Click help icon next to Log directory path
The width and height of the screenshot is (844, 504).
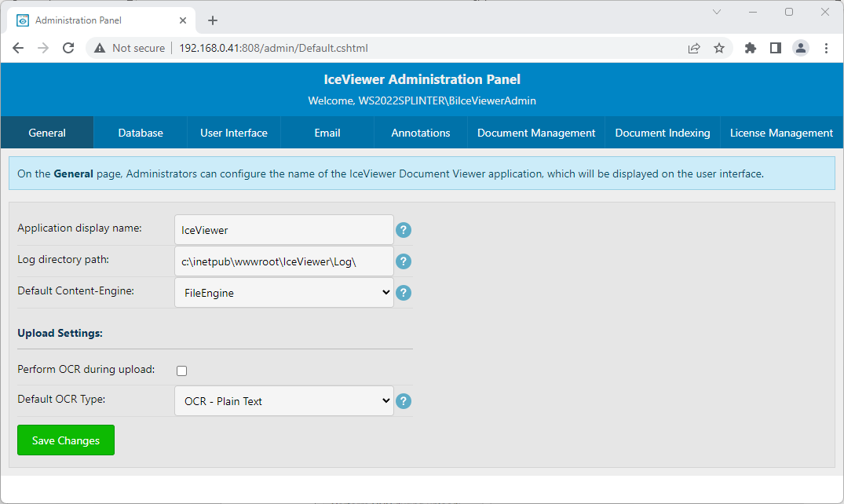coord(404,261)
